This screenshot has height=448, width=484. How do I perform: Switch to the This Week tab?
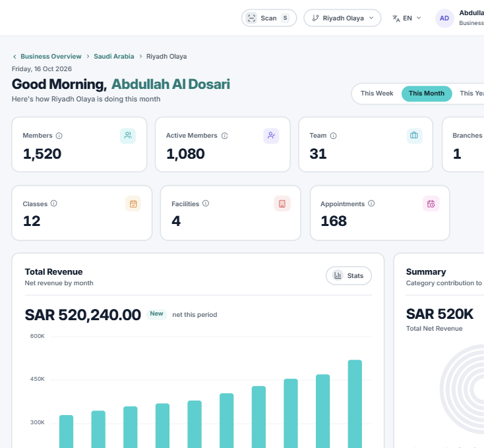coord(377,94)
